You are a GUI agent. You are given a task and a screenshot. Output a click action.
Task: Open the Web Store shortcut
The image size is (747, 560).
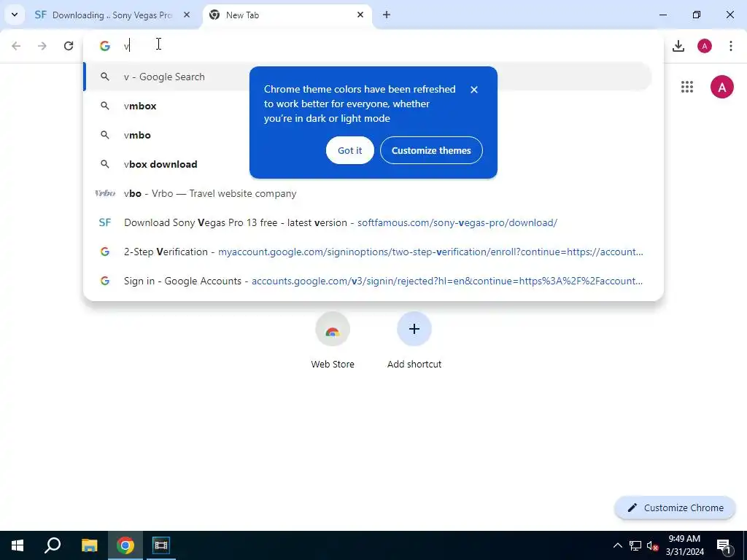[333, 341]
